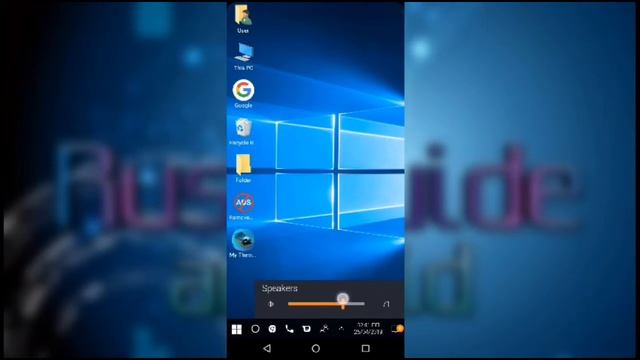Tap the Android recent apps square button

pos(365,348)
